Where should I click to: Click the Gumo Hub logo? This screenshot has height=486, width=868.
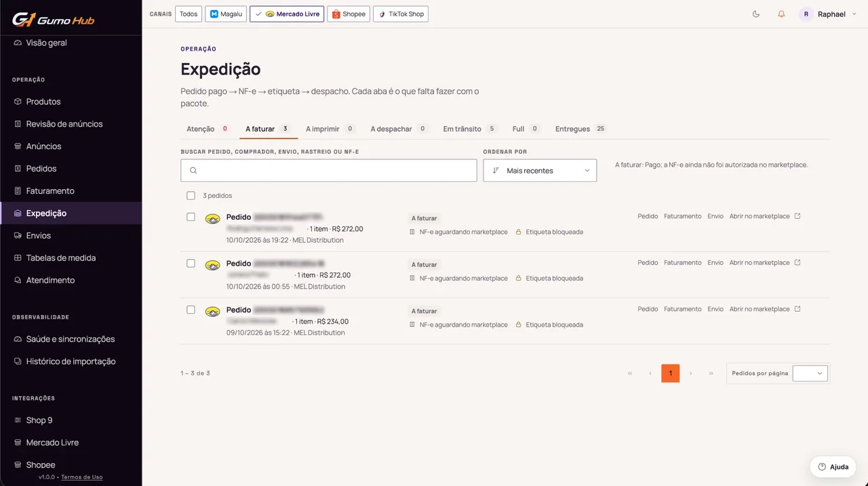(x=53, y=19)
